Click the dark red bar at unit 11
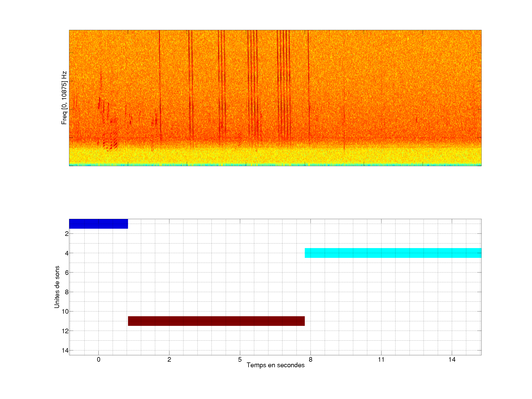The width and height of the screenshot is (532, 399). (x=216, y=321)
